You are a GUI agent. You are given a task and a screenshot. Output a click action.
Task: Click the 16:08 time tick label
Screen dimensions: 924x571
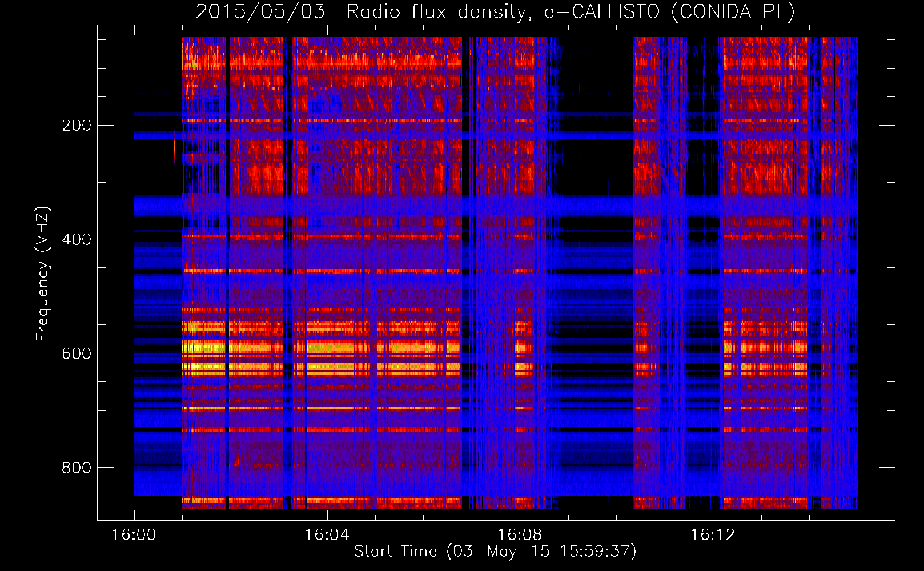pyautogui.click(x=520, y=535)
